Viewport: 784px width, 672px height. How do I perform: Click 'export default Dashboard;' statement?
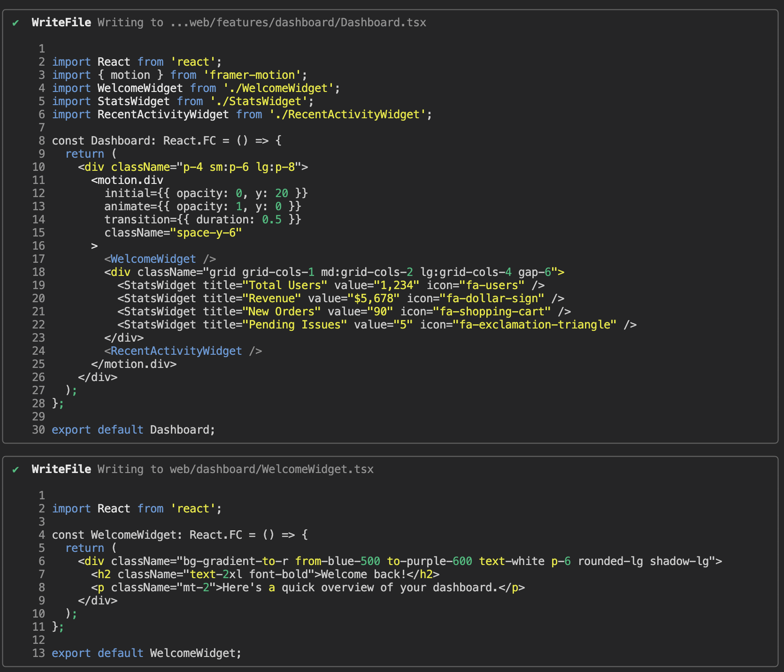tap(134, 430)
